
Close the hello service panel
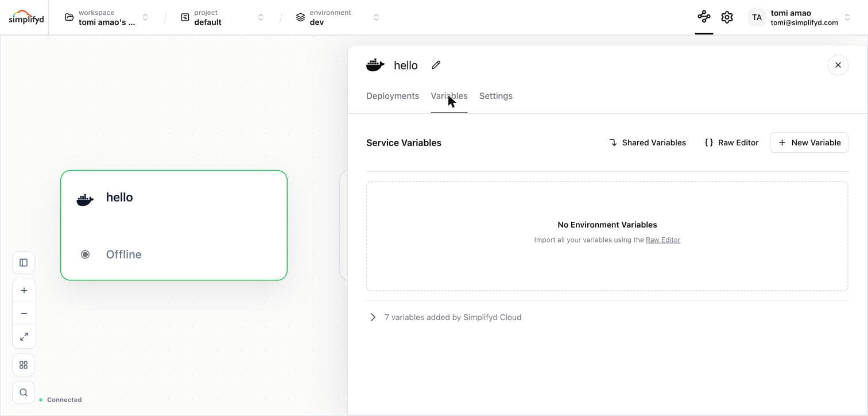(x=838, y=65)
